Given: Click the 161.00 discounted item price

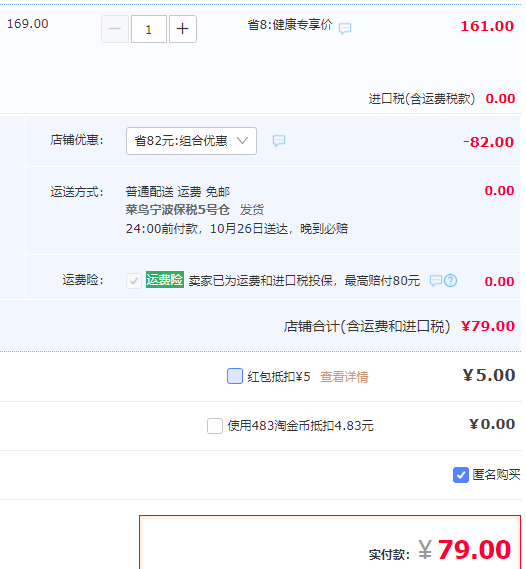Looking at the screenshot, I should pyautogui.click(x=487, y=26).
